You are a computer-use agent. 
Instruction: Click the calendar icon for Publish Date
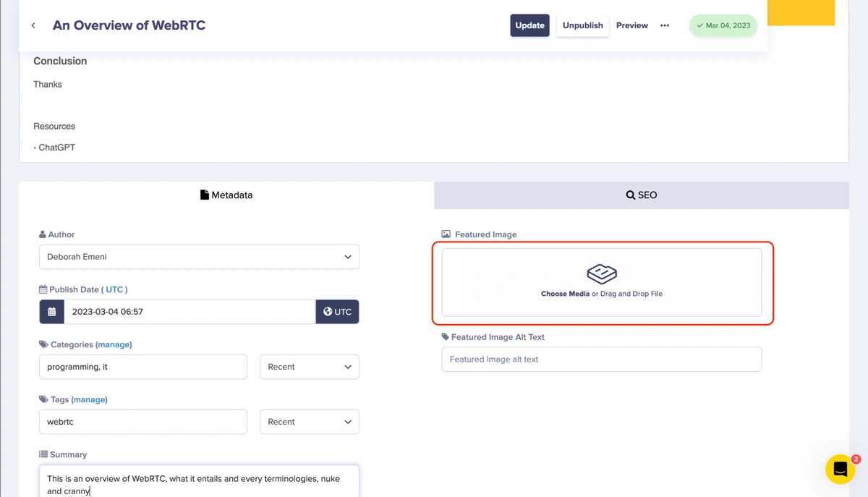[52, 312]
